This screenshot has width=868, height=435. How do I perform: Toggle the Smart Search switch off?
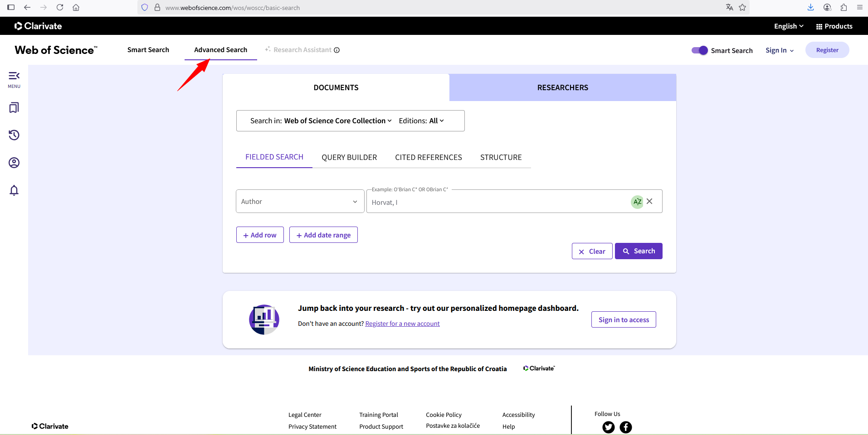(699, 50)
